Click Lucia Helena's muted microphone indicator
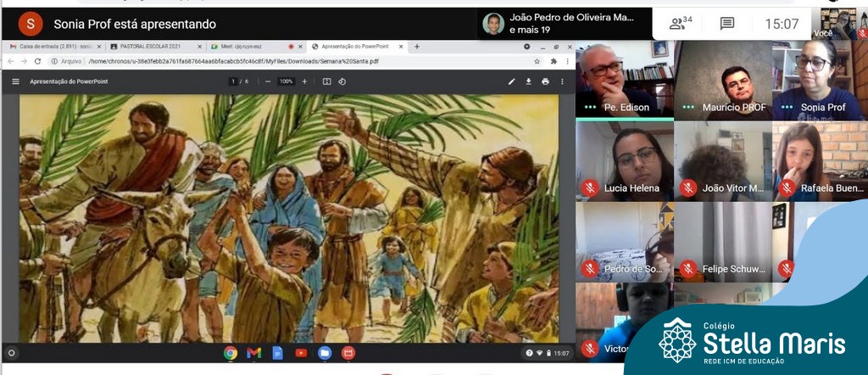 (590, 187)
